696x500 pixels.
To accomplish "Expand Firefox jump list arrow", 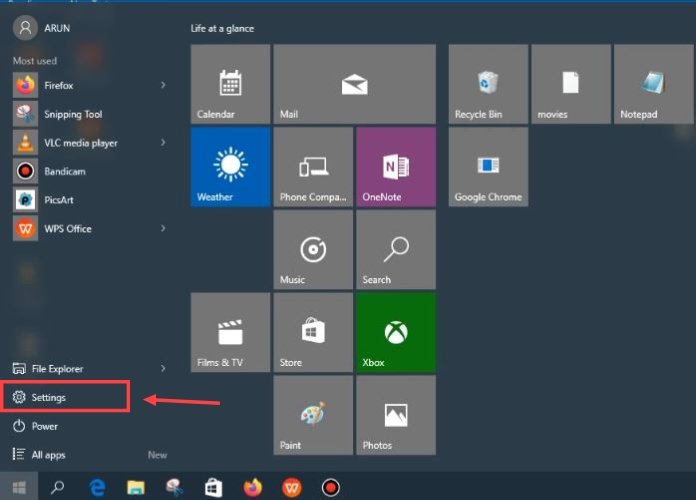I will point(163,85).
